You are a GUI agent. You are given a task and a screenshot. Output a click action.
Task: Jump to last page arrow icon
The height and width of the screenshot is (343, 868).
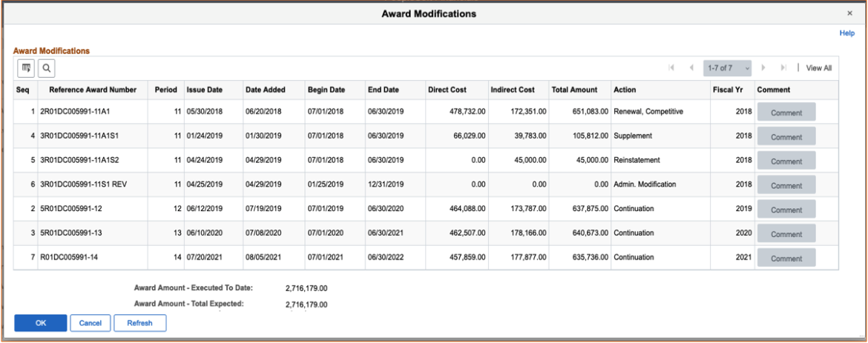(x=783, y=68)
